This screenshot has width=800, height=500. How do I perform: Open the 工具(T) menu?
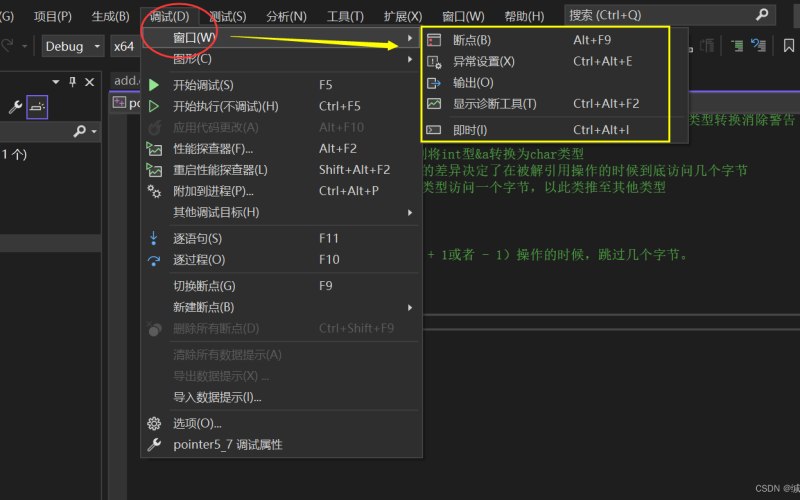(x=345, y=16)
